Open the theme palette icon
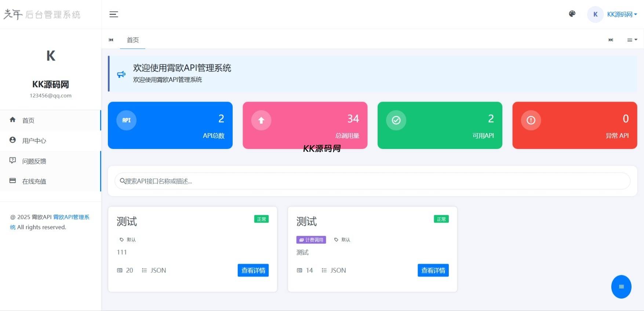The height and width of the screenshot is (311, 644). tap(572, 14)
